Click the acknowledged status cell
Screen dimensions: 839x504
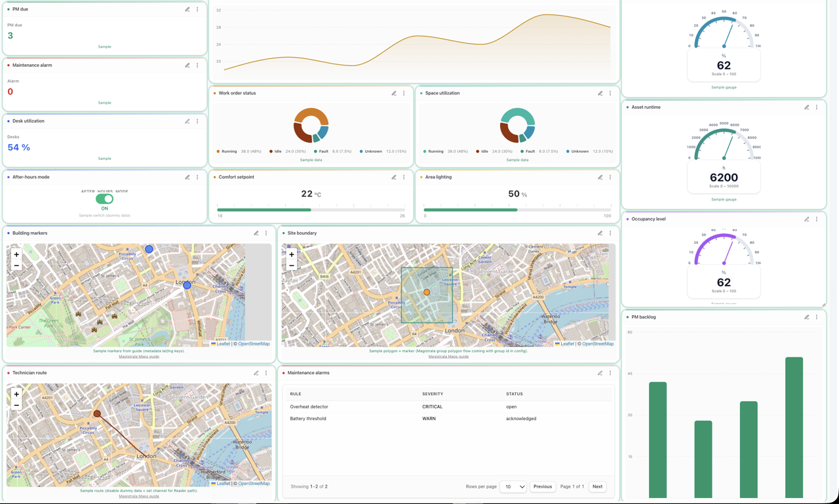[521, 418]
